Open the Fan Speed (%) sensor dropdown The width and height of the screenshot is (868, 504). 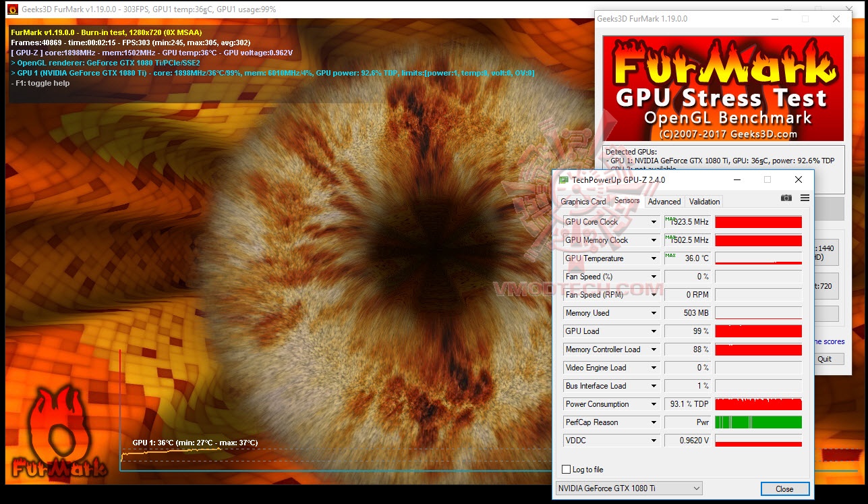[654, 277]
